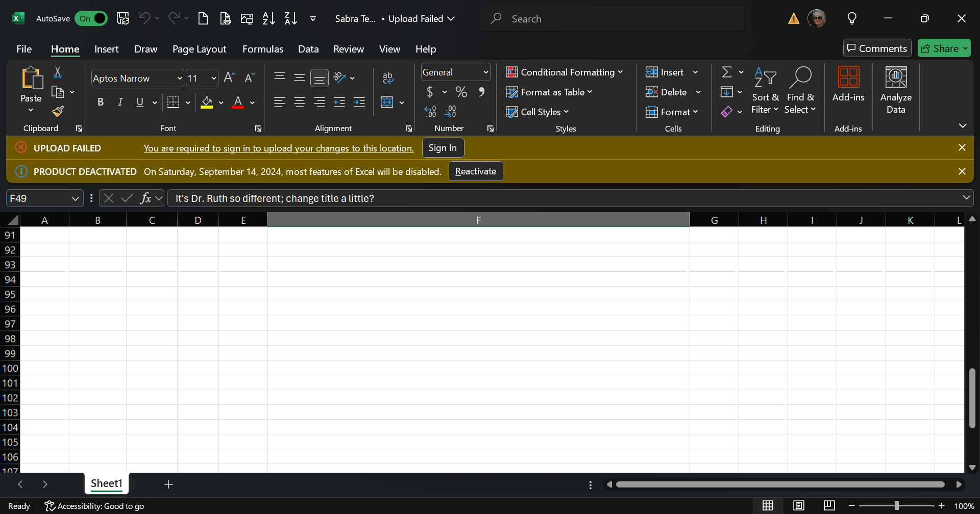Click the Reactivate button

coord(476,171)
